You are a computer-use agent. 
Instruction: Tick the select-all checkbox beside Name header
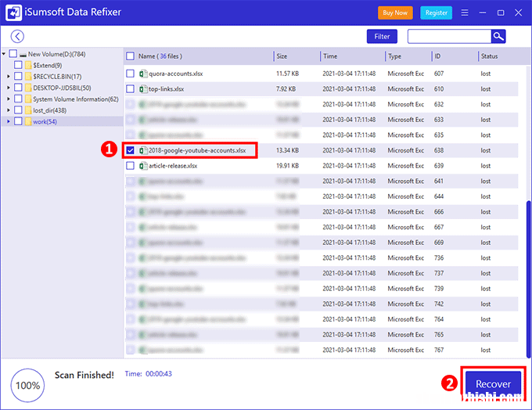[131, 56]
